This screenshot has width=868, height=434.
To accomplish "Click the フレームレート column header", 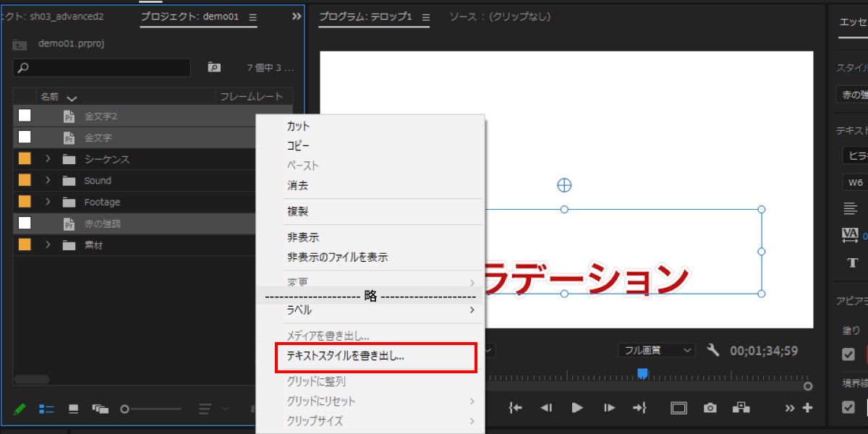I will coord(252,96).
